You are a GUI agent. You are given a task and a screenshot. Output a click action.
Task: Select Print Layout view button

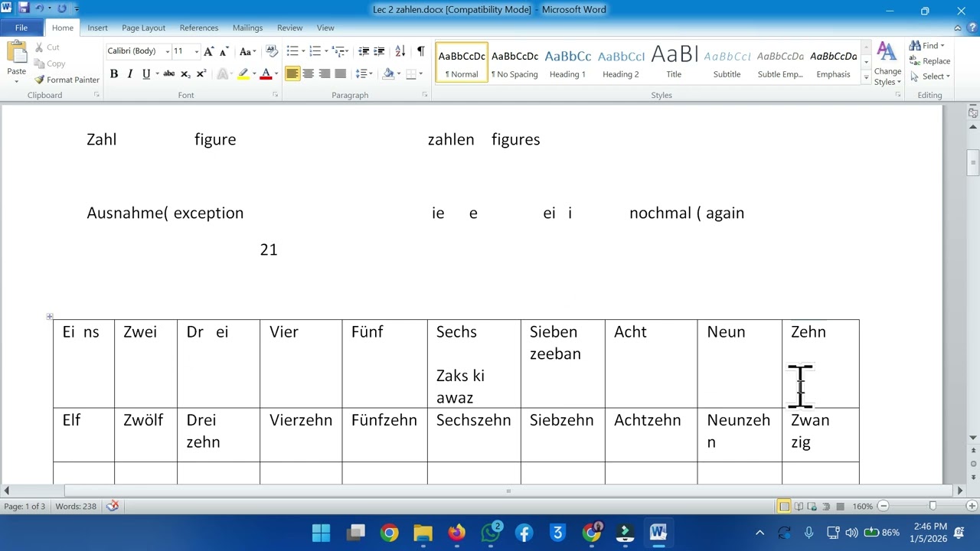click(x=784, y=506)
